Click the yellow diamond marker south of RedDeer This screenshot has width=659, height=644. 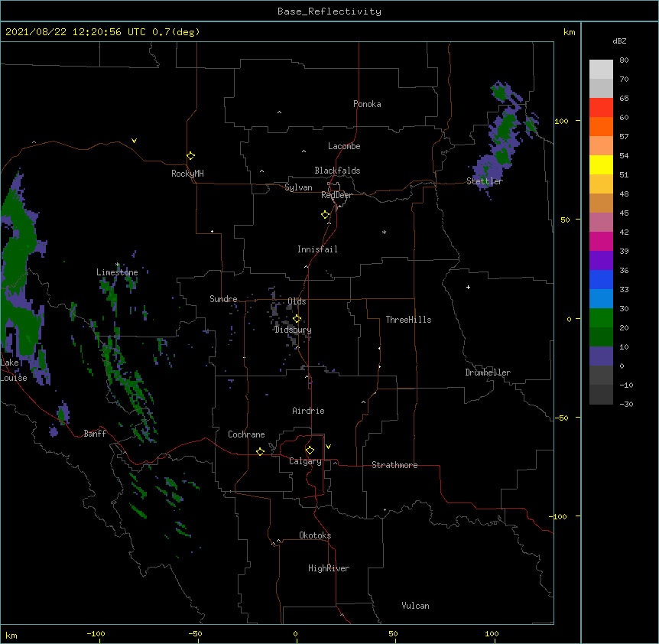325,215
